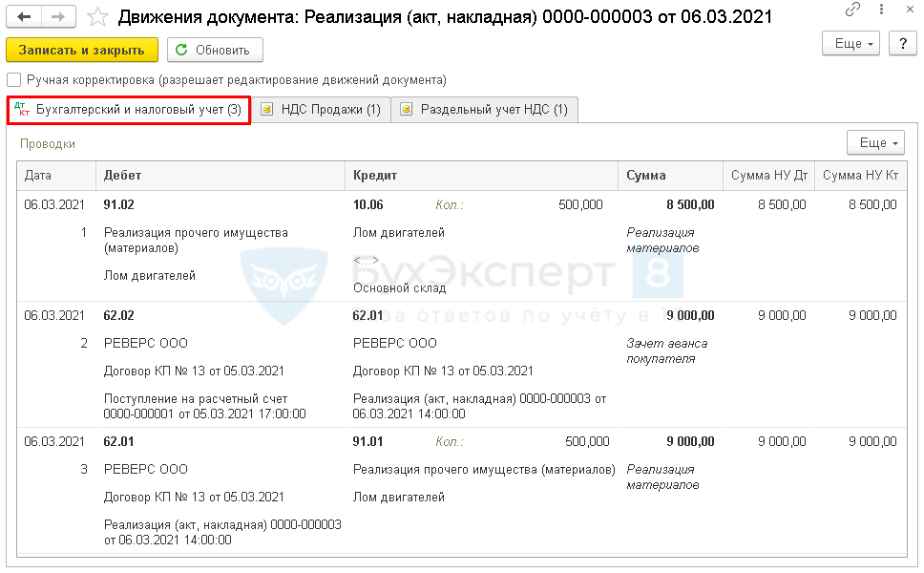Expand the top Еще dropdown
The height and width of the screenshot is (573, 924).
[x=850, y=43]
